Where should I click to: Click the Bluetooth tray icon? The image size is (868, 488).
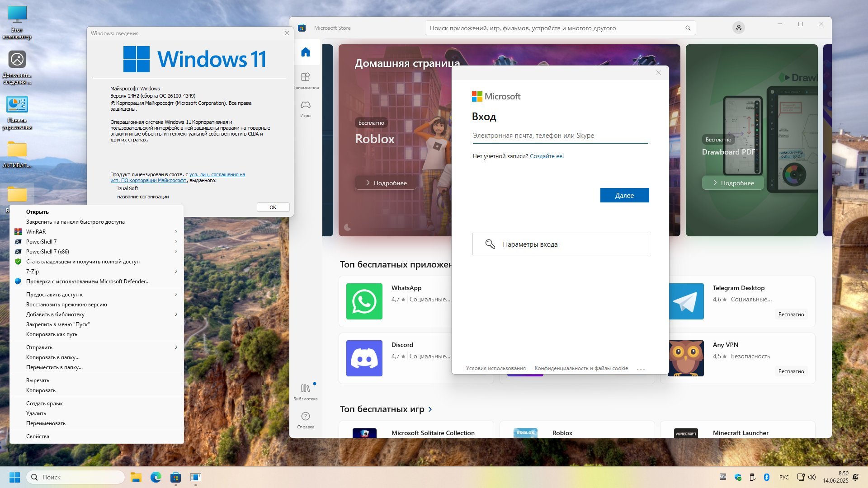(x=767, y=477)
